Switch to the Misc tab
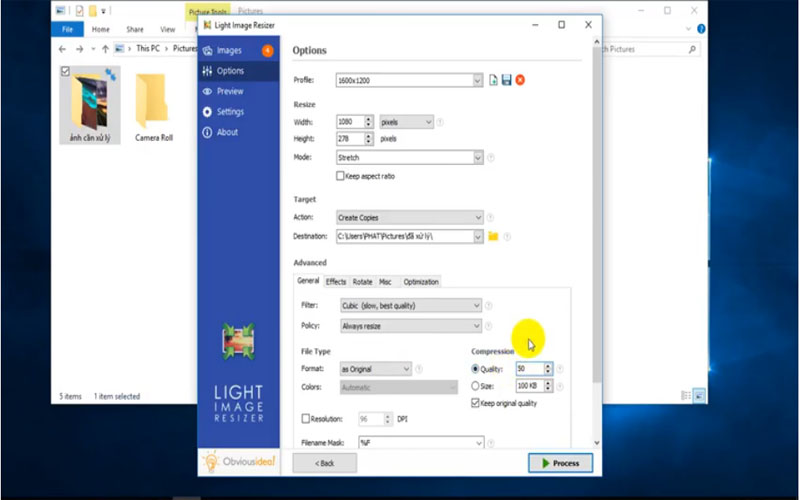Image resolution: width=800 pixels, height=500 pixels. pos(385,282)
